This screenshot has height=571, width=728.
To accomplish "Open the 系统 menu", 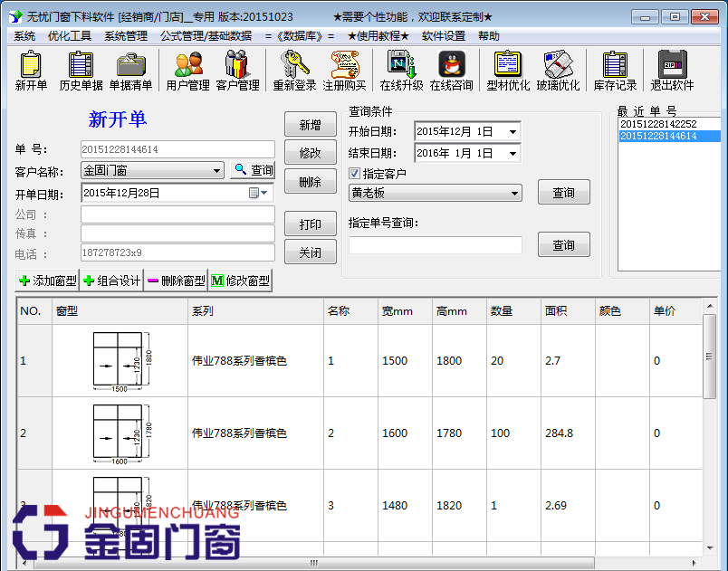I will (19, 36).
